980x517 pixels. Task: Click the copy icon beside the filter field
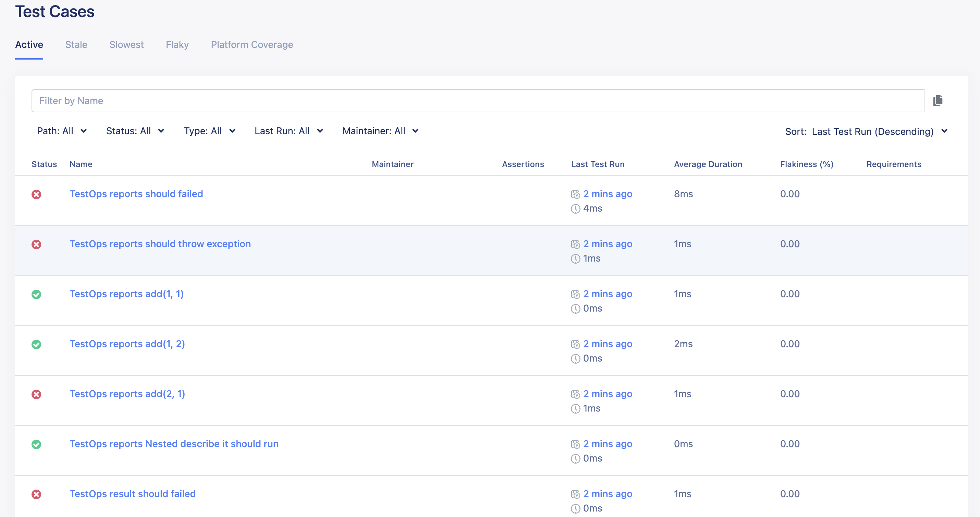(x=938, y=100)
